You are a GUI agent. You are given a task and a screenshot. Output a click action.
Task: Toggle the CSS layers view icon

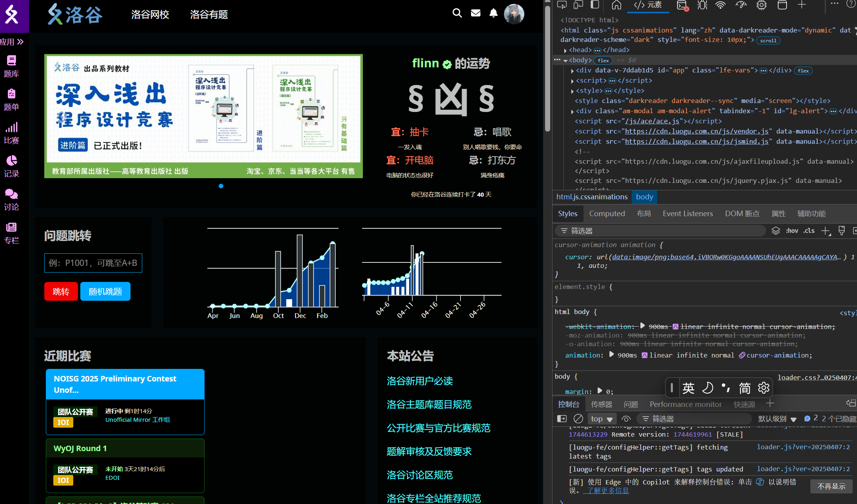[775, 231]
